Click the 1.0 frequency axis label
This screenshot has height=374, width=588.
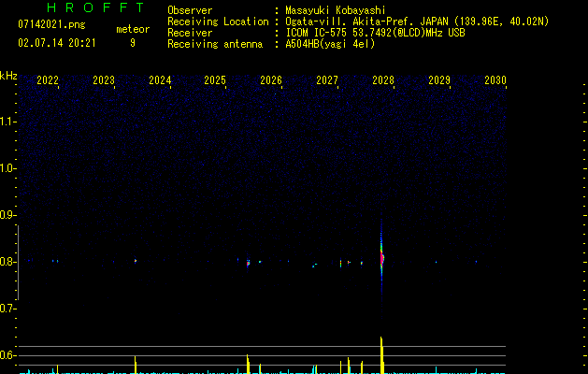click(7, 168)
